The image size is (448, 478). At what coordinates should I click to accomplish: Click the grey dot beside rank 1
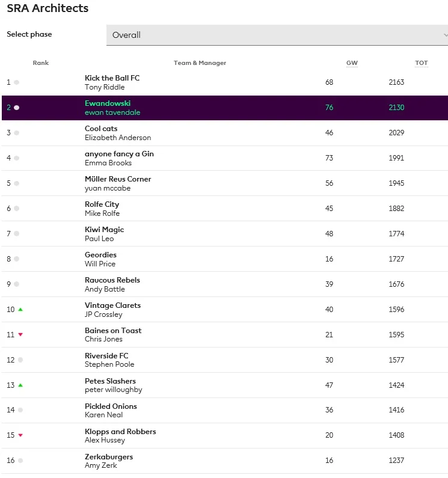pyautogui.click(x=16, y=82)
